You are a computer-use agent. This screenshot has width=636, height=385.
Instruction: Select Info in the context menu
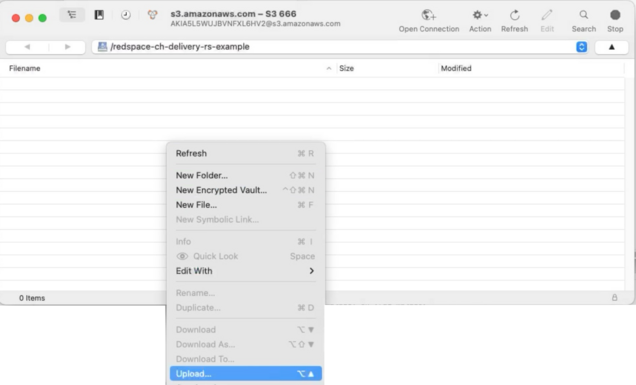[x=245, y=241]
